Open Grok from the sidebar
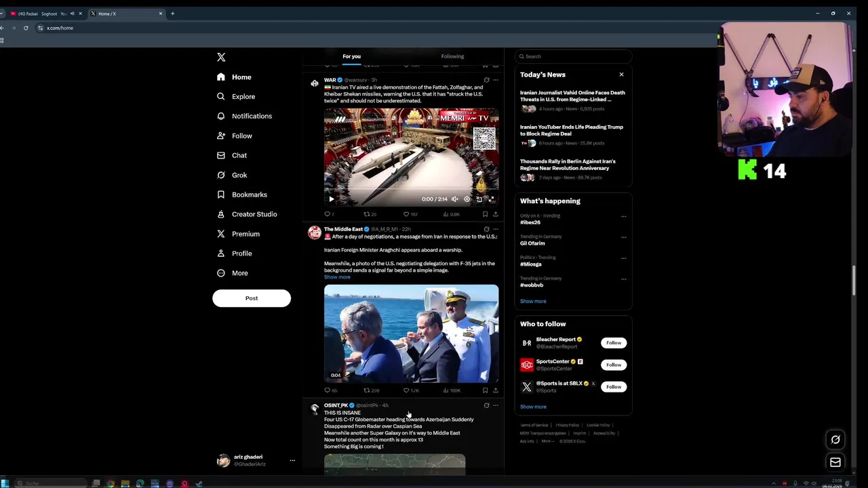Viewport: 868px width, 488px height. click(231, 175)
